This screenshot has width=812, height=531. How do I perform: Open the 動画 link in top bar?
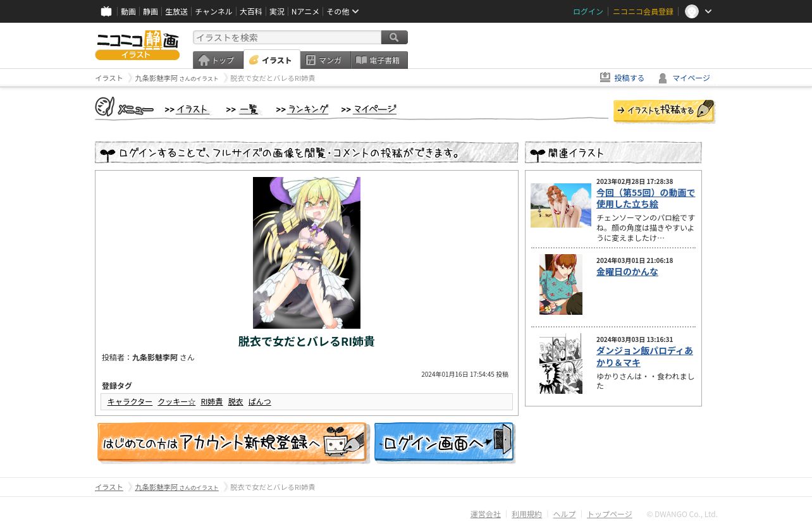click(x=128, y=11)
